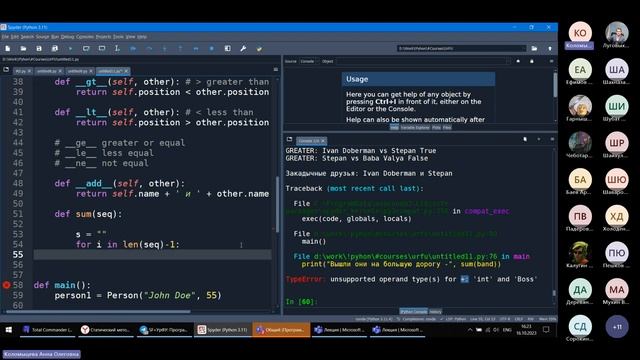Image resolution: width=640 pixels, height=360 pixels.
Task: Click the debugger step-over arrow icon
Action: pos(149,49)
